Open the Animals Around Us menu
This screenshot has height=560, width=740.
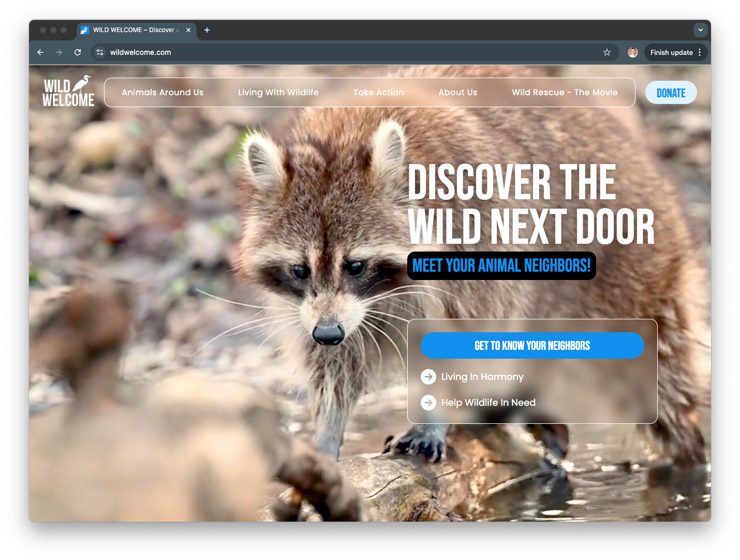(x=162, y=93)
